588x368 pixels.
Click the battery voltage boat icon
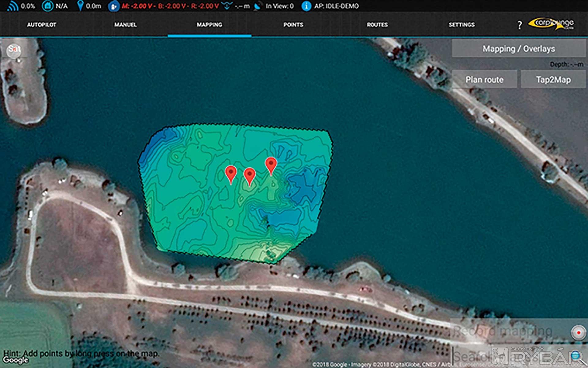(x=113, y=6)
